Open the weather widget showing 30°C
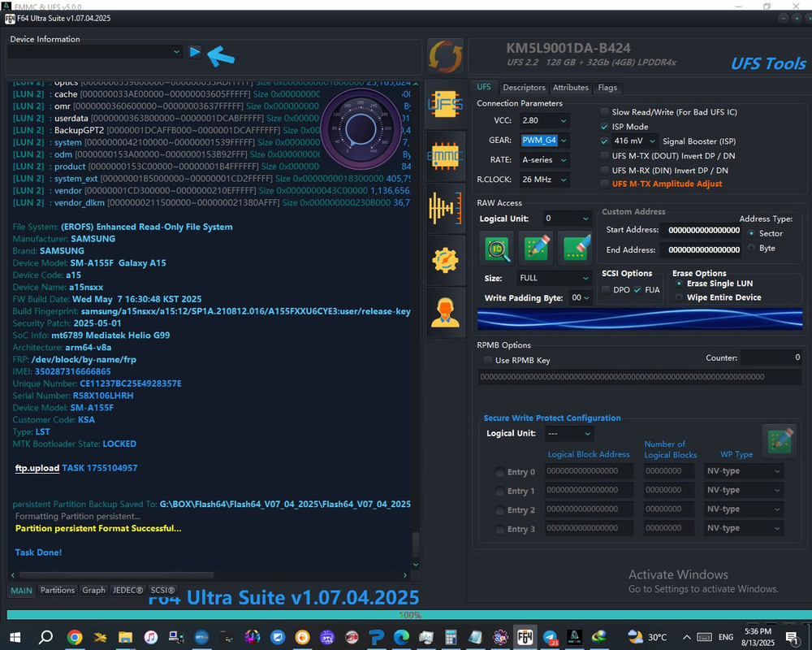812x650 pixels. 647,637
